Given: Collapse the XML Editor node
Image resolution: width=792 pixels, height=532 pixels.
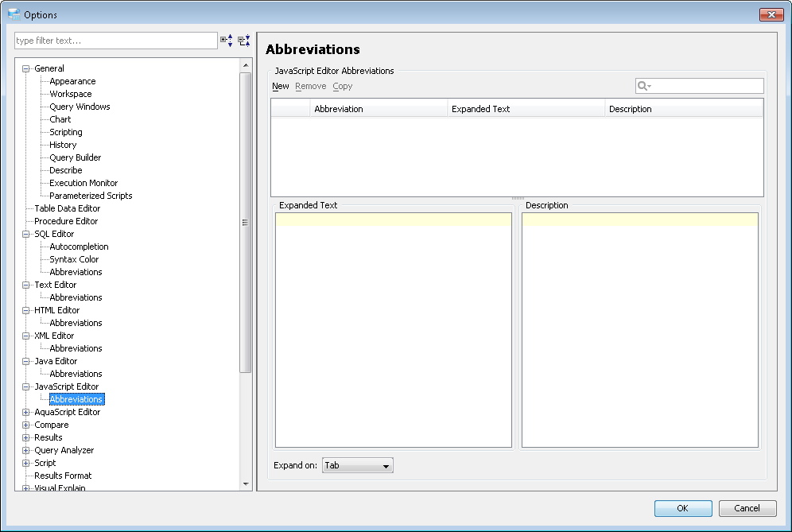Looking at the screenshot, I should 25,336.
